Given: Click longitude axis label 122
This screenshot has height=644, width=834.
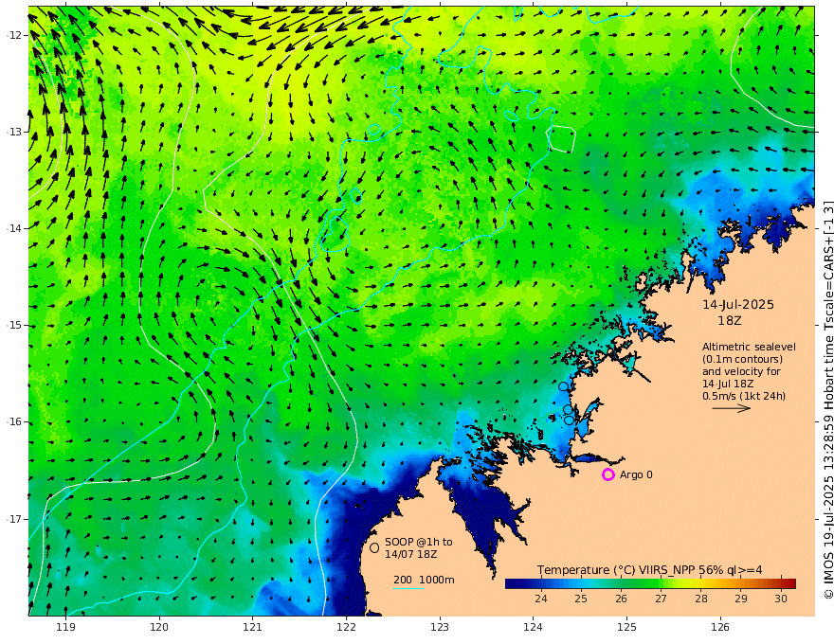Looking at the screenshot, I should click(346, 627).
